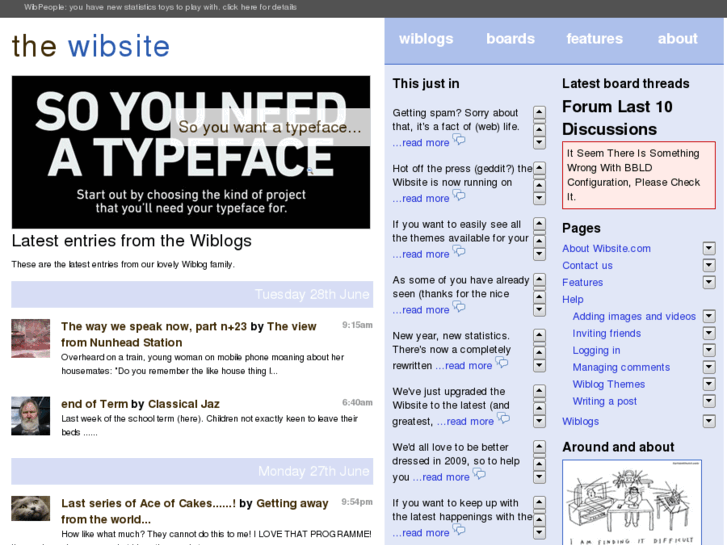727x545 pixels.
Task: Open "Last series of Ace of Cakes......!" entry
Action: tap(148, 503)
